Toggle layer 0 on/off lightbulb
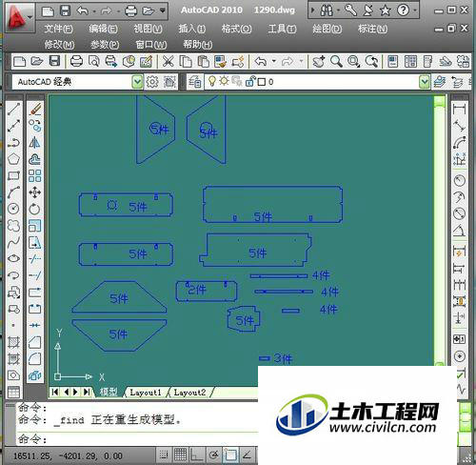The image size is (476, 465). point(211,81)
